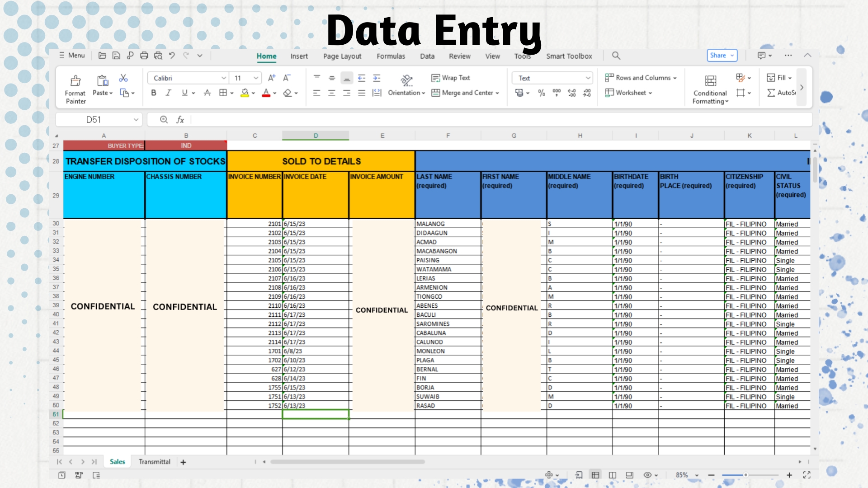Image resolution: width=868 pixels, height=488 pixels.
Task: Toggle Bold formatting
Action: (154, 93)
